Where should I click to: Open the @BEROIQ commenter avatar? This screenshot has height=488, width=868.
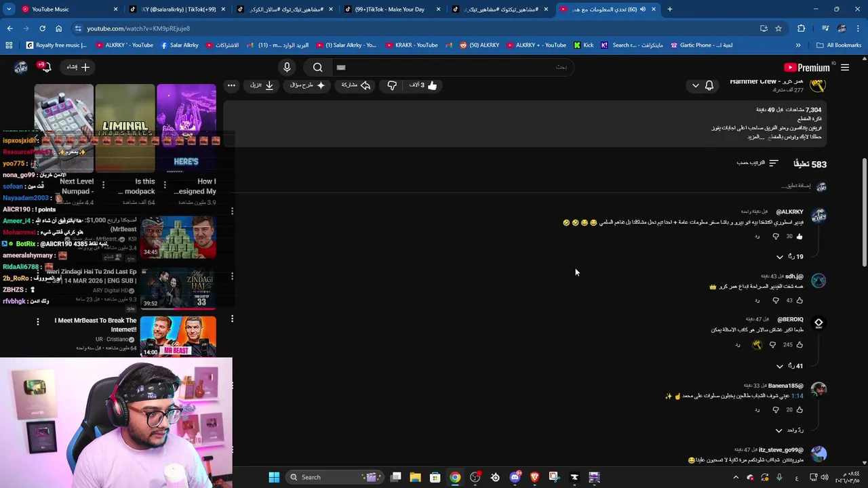click(818, 323)
